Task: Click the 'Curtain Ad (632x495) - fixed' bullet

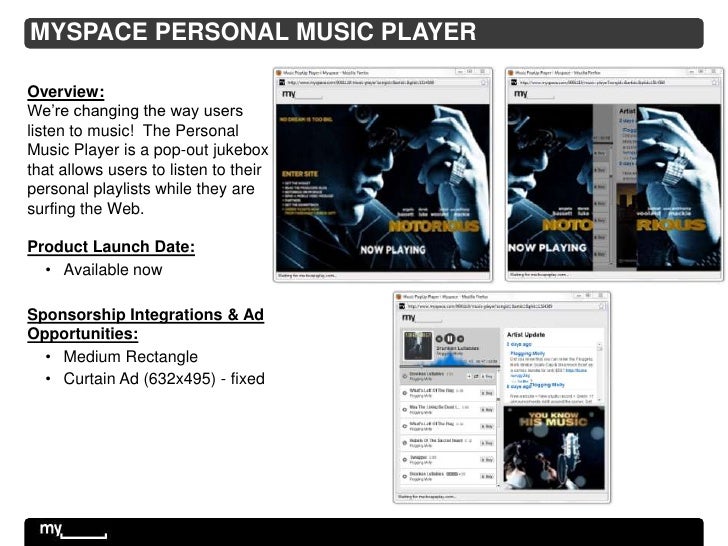Action: (164, 379)
